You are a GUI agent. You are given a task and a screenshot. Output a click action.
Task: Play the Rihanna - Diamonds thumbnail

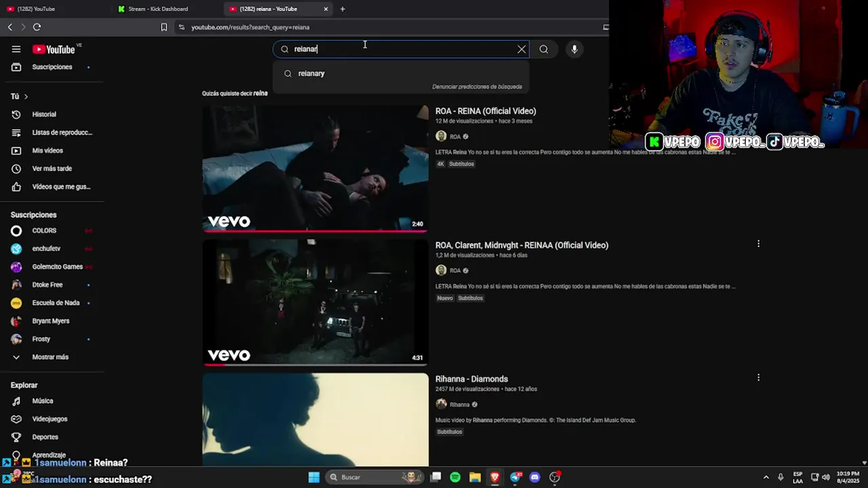[x=315, y=420]
